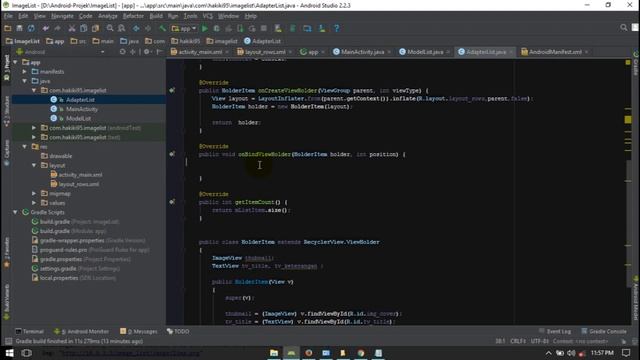Click the java breadcrumb in navigation bar
This screenshot has height=360, width=640.
point(129,41)
